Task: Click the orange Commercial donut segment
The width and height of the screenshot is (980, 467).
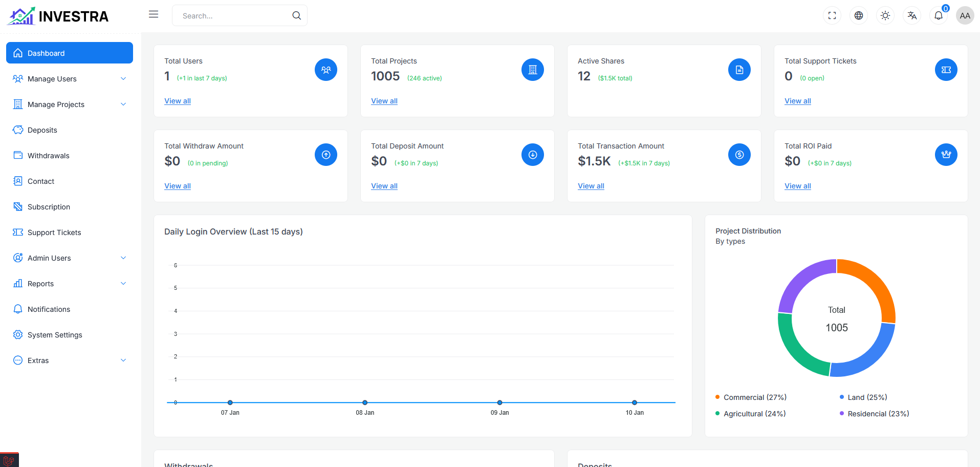Action: [x=876, y=283]
